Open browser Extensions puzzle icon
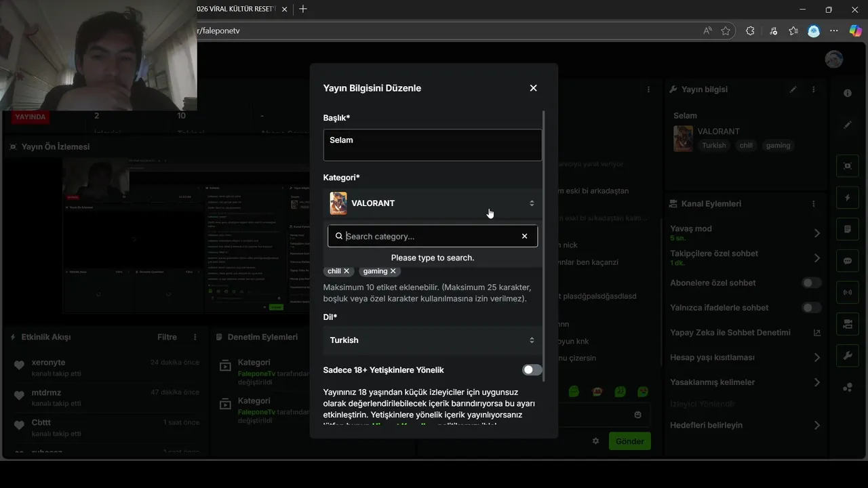The height and width of the screenshot is (488, 868). point(750,30)
